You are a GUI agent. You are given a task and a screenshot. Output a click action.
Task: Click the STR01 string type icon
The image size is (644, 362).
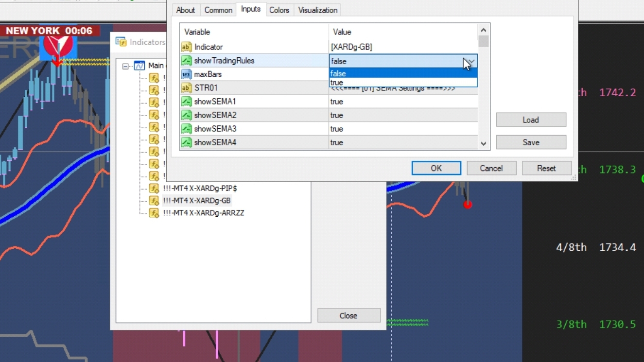[x=186, y=88]
